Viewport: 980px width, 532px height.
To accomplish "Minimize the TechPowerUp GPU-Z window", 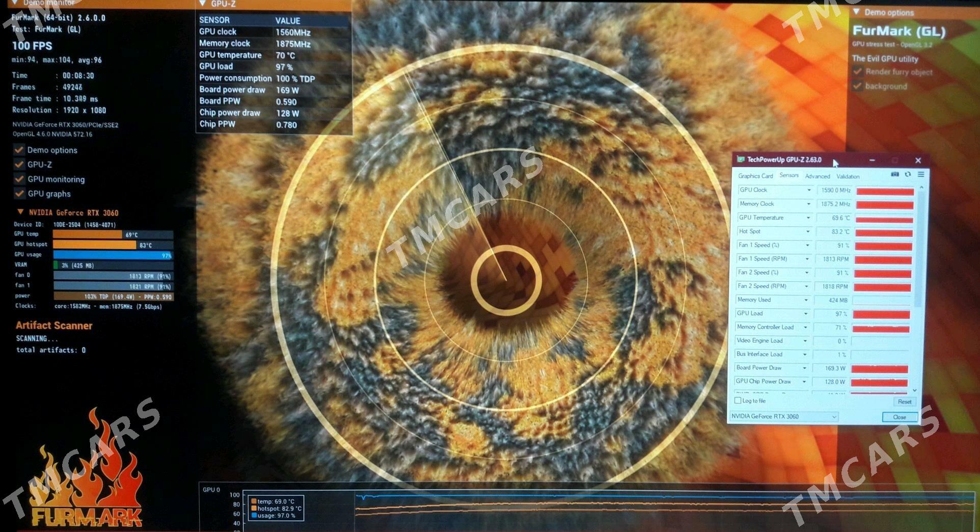I will pos(872,160).
